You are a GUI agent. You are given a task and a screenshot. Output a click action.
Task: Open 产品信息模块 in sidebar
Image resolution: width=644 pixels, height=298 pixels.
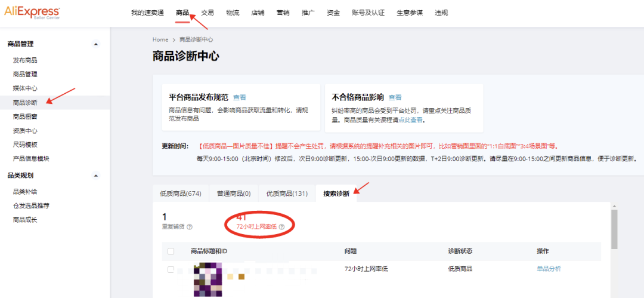pyautogui.click(x=31, y=159)
